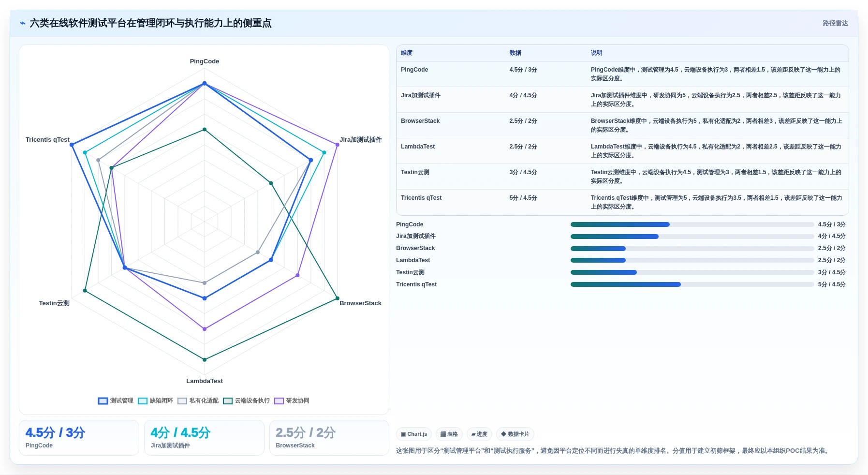Open the PingCode 4.5分 / 3分 data card
The height and width of the screenshot is (475, 868).
[79, 438]
